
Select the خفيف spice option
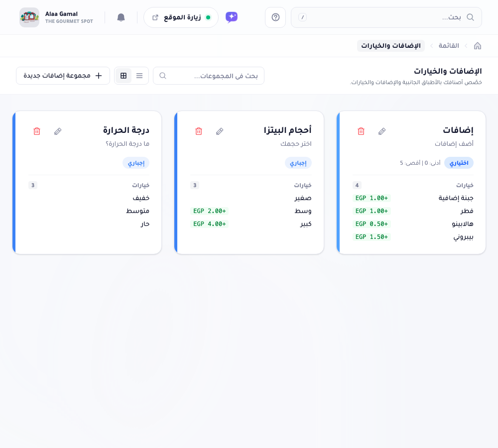pos(141,198)
